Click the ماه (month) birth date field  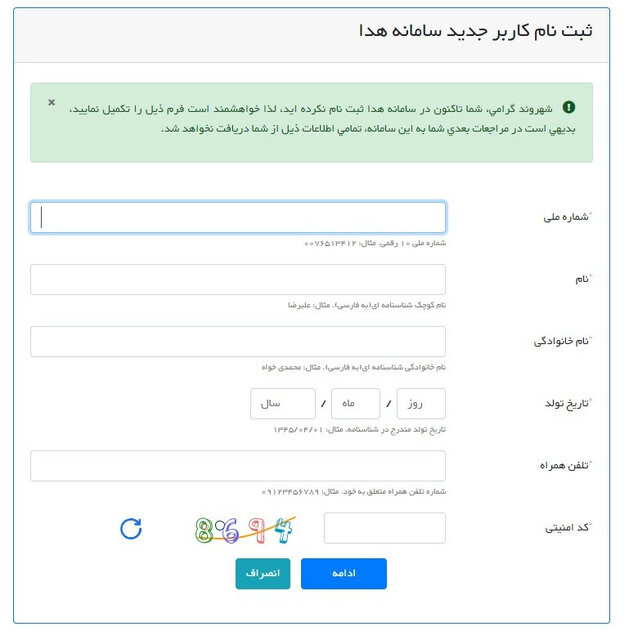355,404
